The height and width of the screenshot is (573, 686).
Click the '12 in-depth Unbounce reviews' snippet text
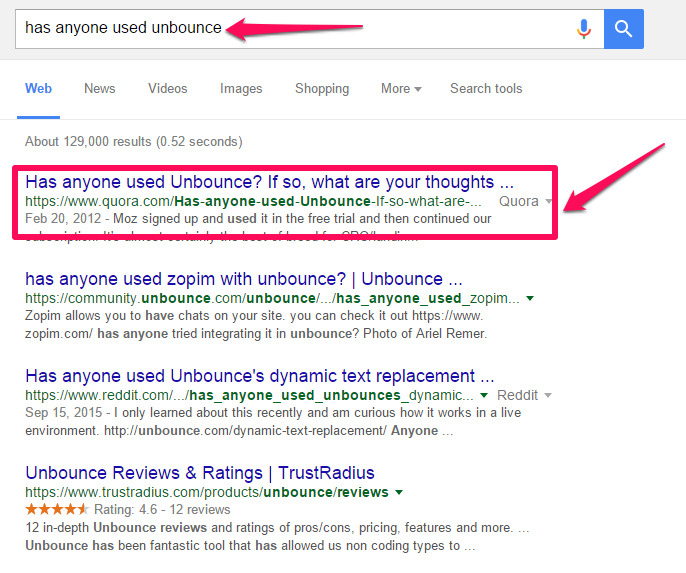(x=277, y=537)
